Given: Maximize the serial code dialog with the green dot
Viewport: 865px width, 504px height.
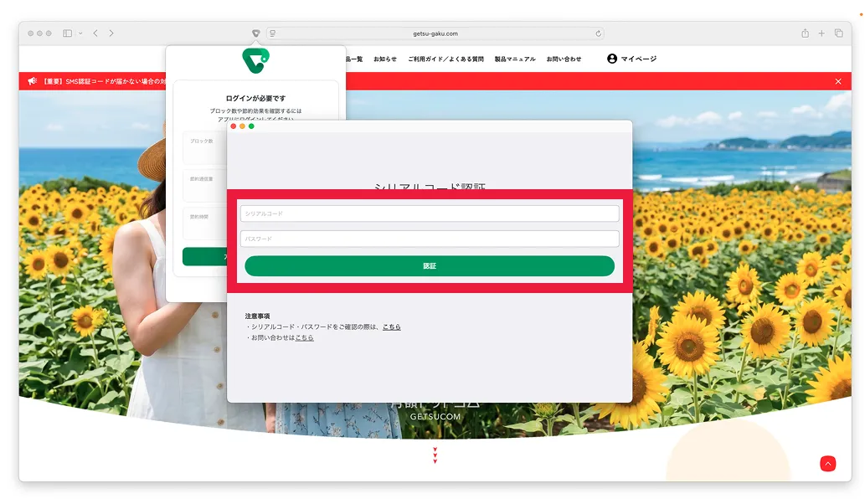Looking at the screenshot, I should [251, 126].
